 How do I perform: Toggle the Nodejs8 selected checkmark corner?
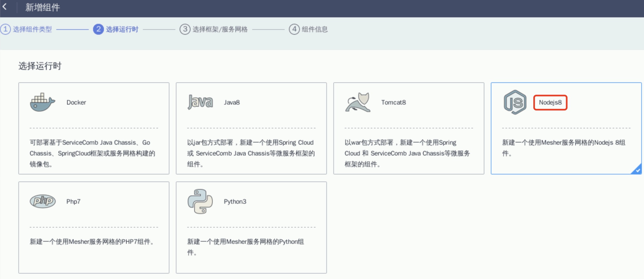click(638, 170)
